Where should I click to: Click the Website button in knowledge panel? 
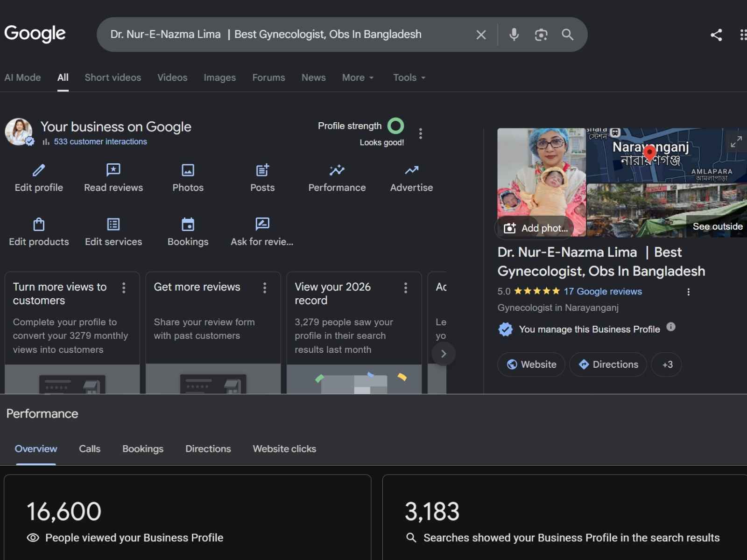click(x=531, y=364)
